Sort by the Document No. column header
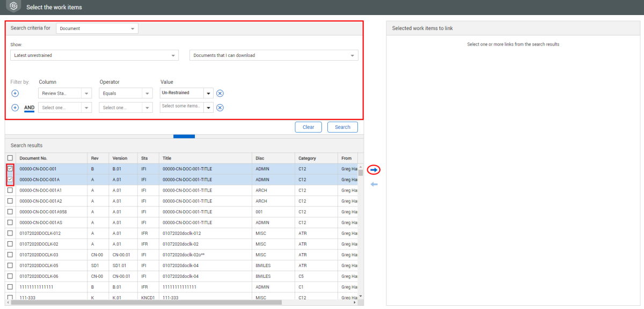Image resolution: width=644 pixels, height=309 pixels. point(34,158)
